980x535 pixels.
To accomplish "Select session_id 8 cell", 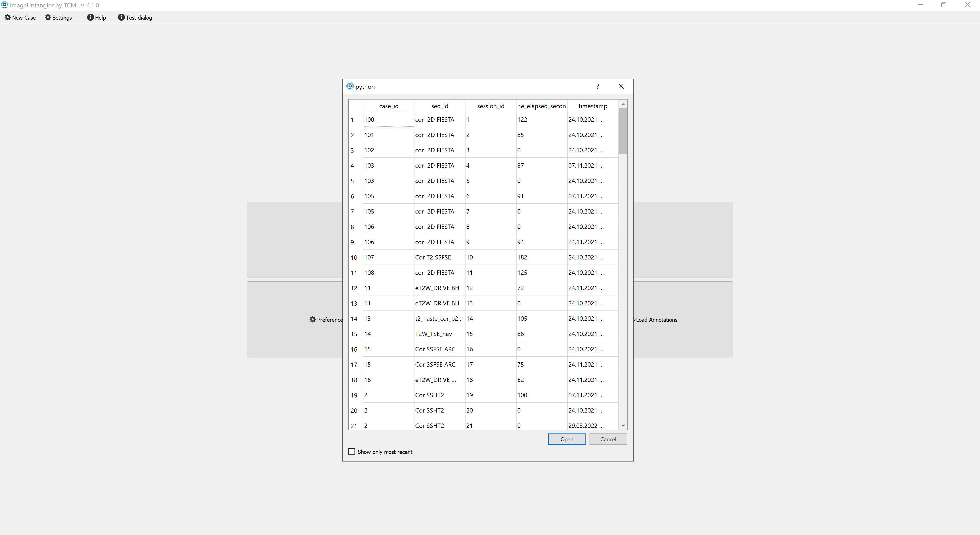I will tap(491, 227).
